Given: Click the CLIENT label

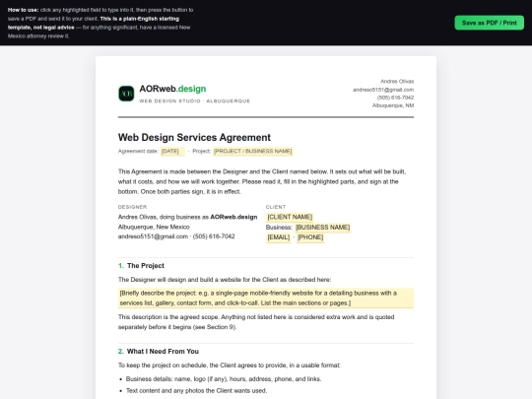Looking at the screenshot, I should click(276, 207).
